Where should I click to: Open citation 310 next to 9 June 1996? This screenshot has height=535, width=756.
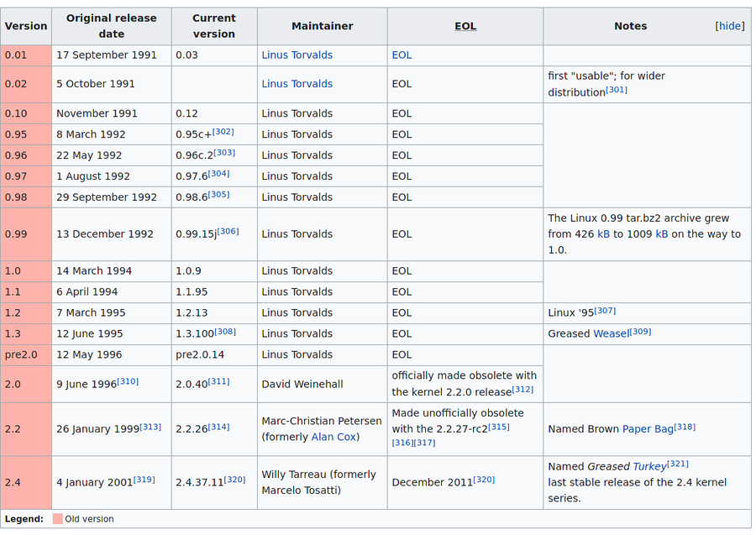128,381
